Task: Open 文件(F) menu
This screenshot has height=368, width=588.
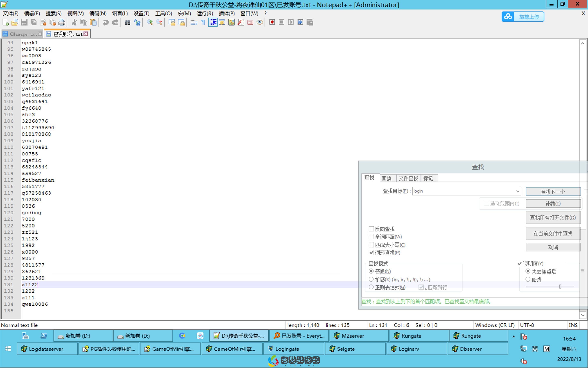Action: [11, 14]
